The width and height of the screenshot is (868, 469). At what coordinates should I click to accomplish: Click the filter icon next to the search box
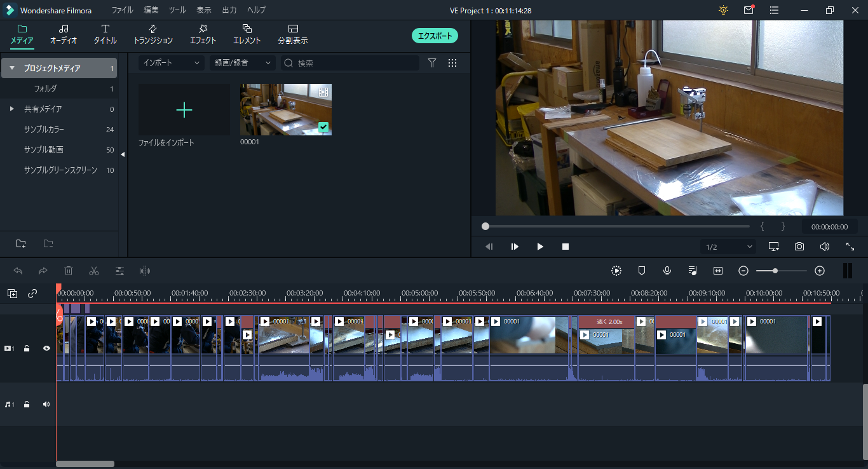(432, 63)
